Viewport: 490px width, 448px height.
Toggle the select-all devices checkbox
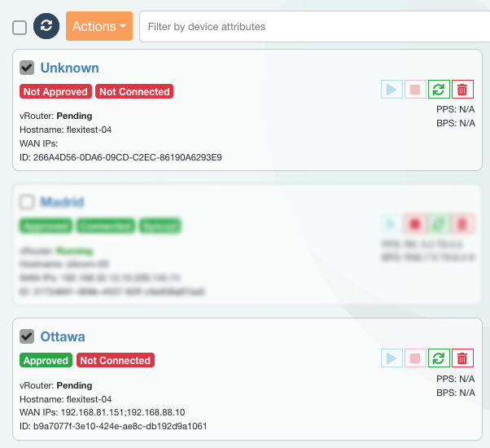20,28
